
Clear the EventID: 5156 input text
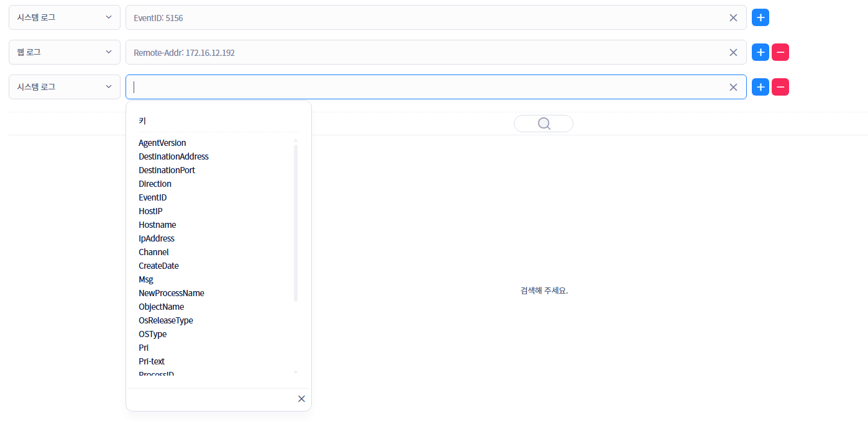733,18
